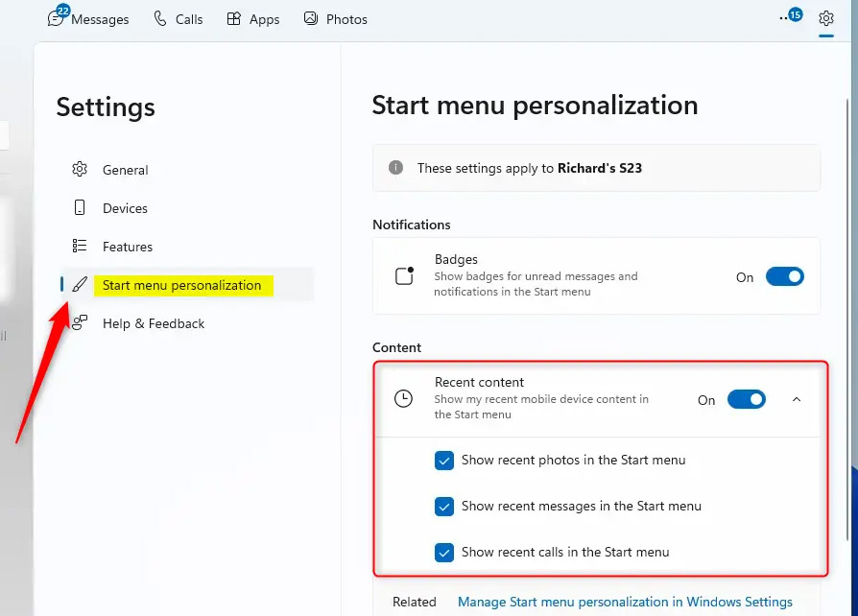Screen dimensions: 858x616
Task: Uncheck Show recent messages in the Start menu
Action: point(443,507)
